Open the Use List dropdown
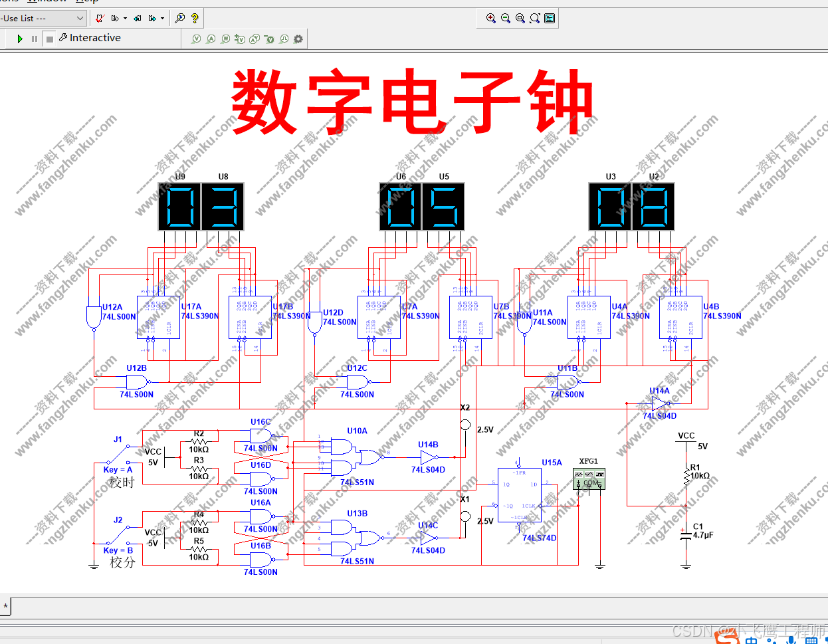The image size is (828, 644). (x=80, y=18)
